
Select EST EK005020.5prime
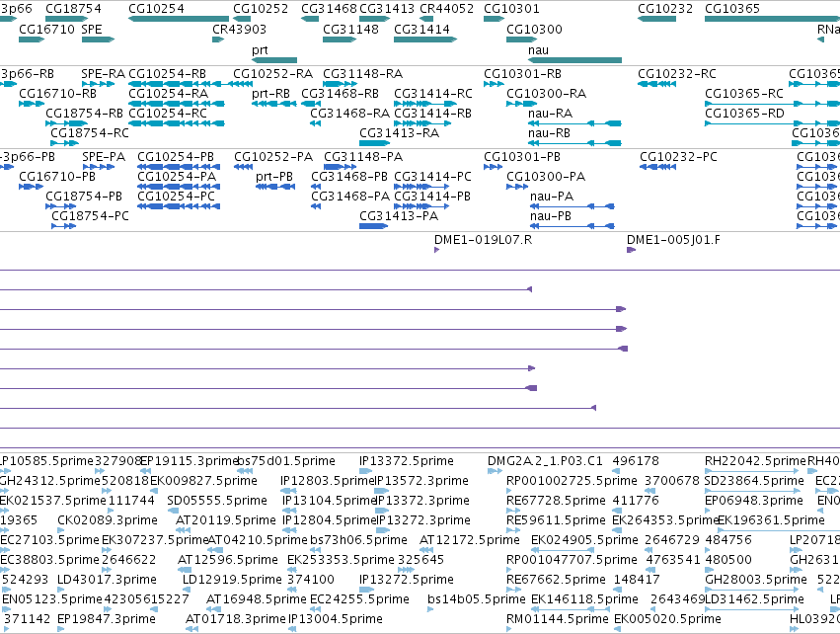[667, 619]
